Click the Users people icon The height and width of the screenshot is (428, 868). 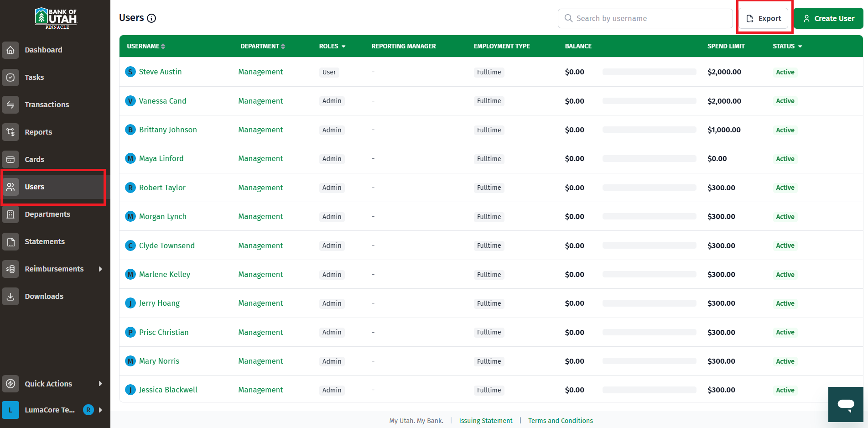[x=10, y=187]
